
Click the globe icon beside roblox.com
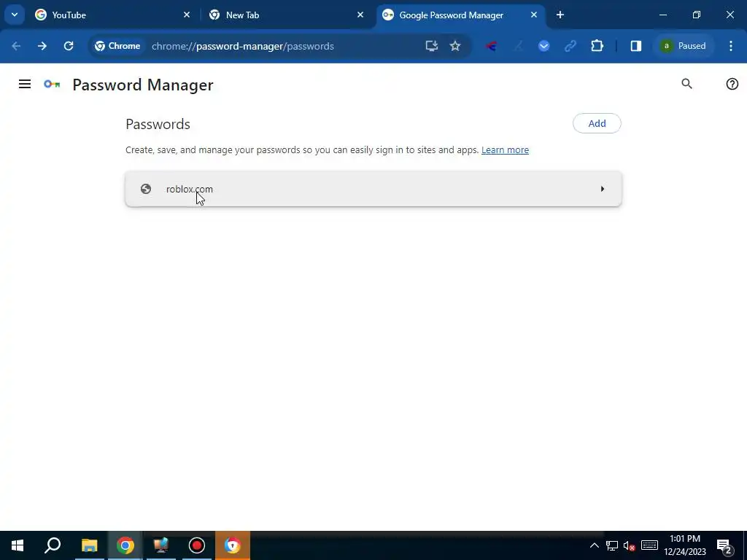pos(146,189)
